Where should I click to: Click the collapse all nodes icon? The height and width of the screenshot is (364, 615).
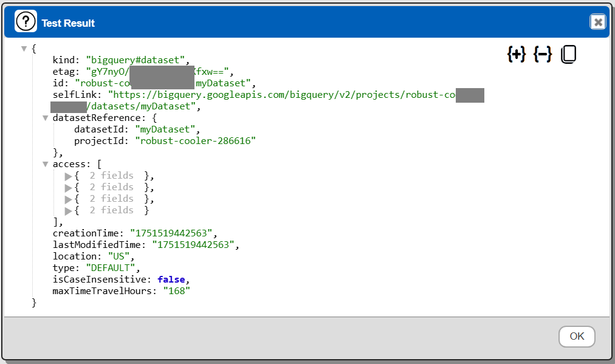pos(542,54)
